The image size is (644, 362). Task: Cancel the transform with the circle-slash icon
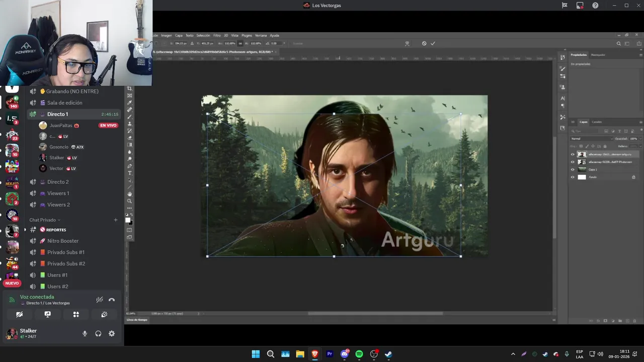point(424,43)
